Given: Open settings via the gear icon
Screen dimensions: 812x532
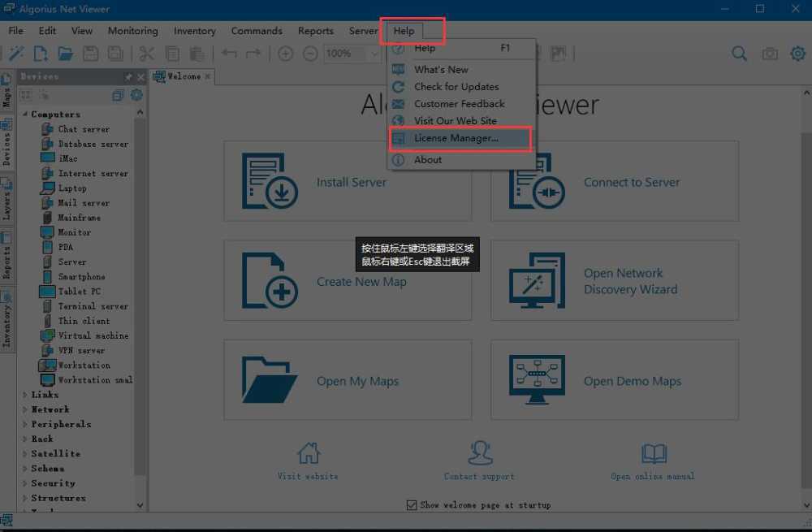Looking at the screenshot, I should tap(797, 53).
